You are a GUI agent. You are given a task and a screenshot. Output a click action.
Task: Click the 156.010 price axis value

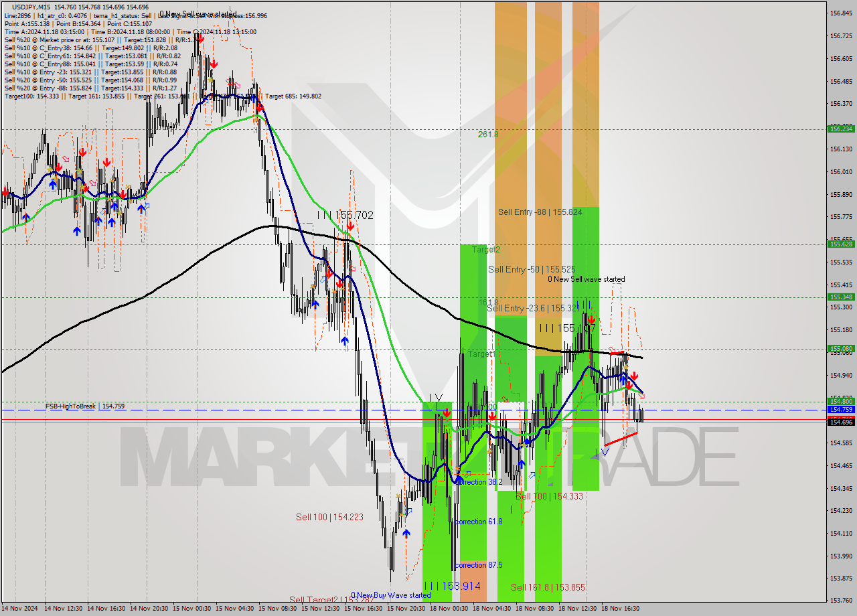point(841,171)
